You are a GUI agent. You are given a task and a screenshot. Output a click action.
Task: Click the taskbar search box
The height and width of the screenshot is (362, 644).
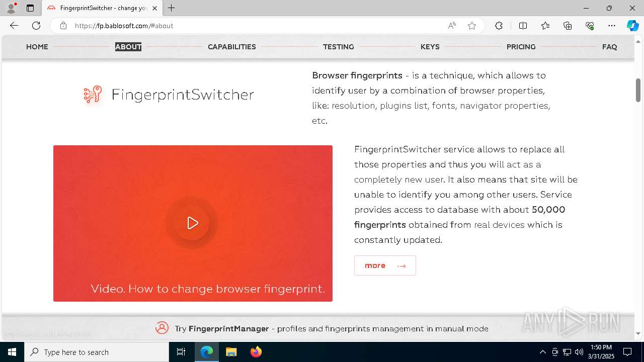(97, 352)
